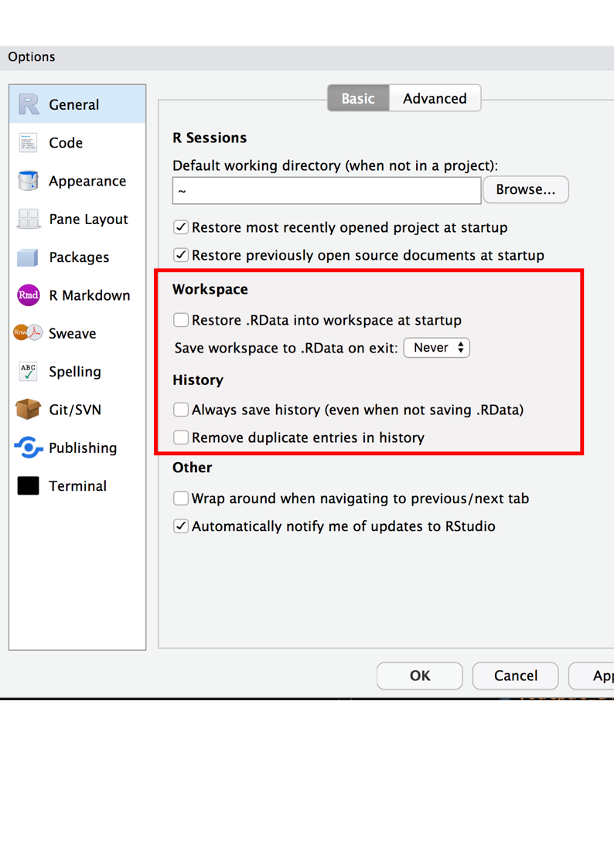Open the Sweave icon
The image size is (614, 868).
[28, 332]
